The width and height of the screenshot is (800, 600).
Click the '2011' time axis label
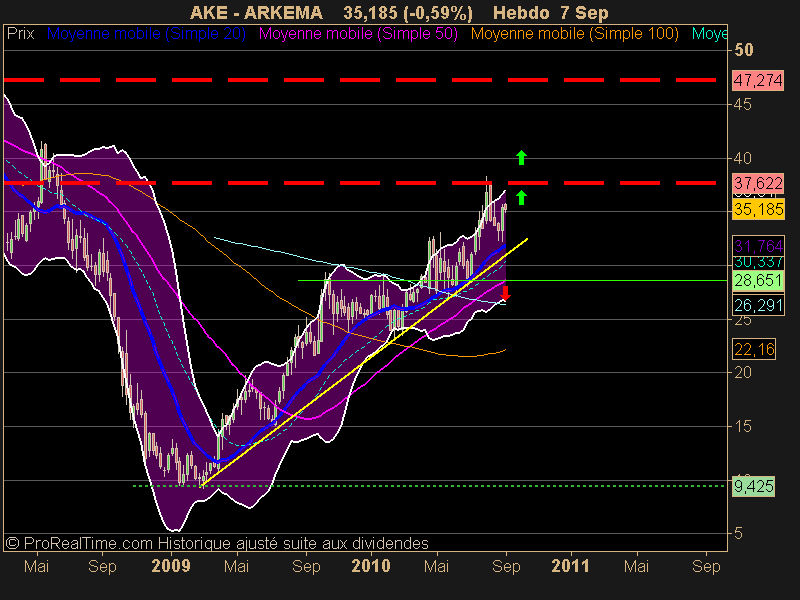[570, 566]
